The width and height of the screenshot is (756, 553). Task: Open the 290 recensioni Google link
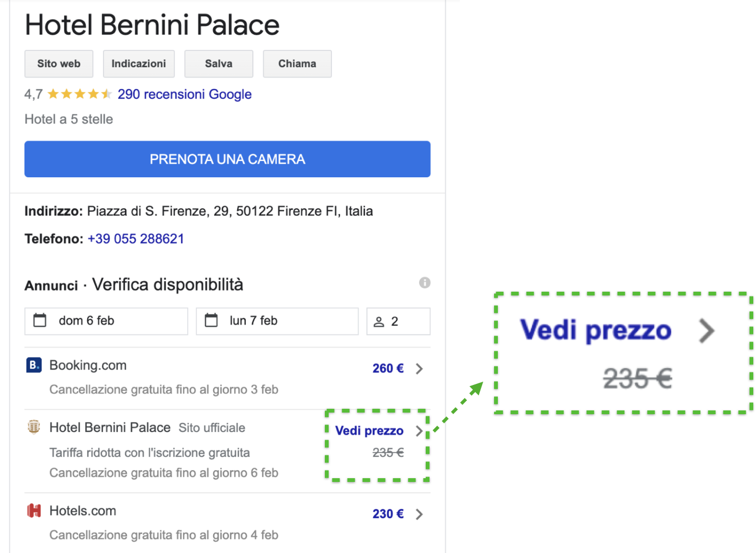click(x=184, y=94)
